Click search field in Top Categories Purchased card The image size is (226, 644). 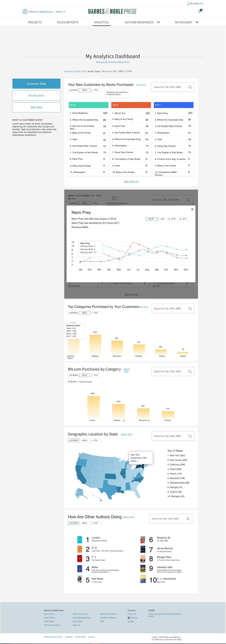pos(173,309)
